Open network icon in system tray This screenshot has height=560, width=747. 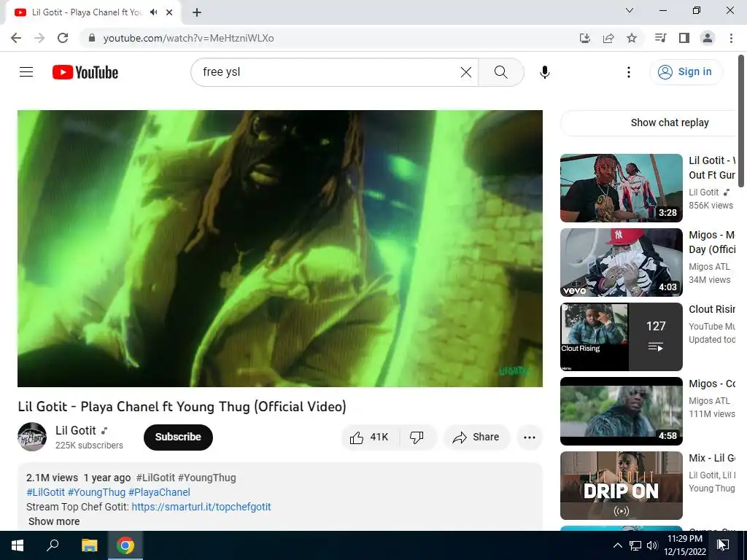tap(635, 545)
